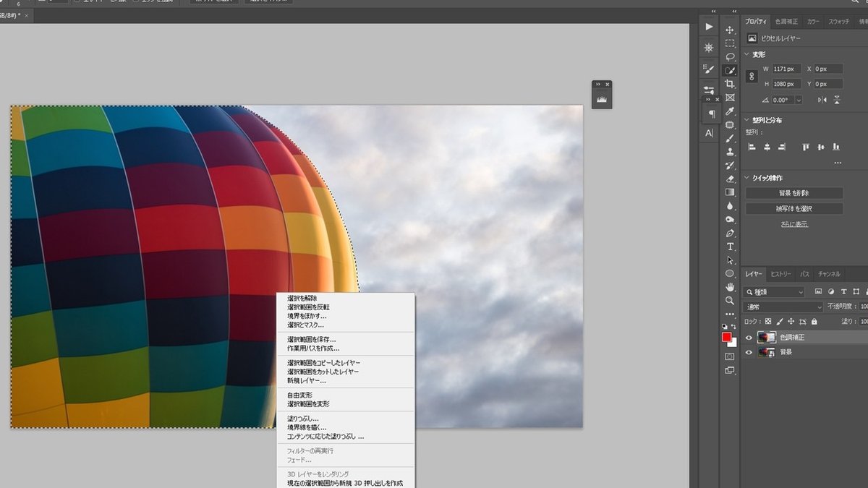Select the Rectangular Marquee tool
The height and width of the screenshot is (488, 868).
tap(730, 43)
